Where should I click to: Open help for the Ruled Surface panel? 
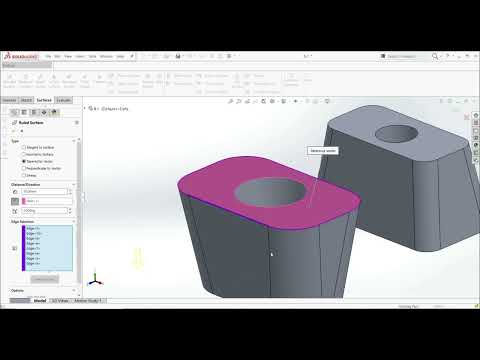tap(77, 123)
